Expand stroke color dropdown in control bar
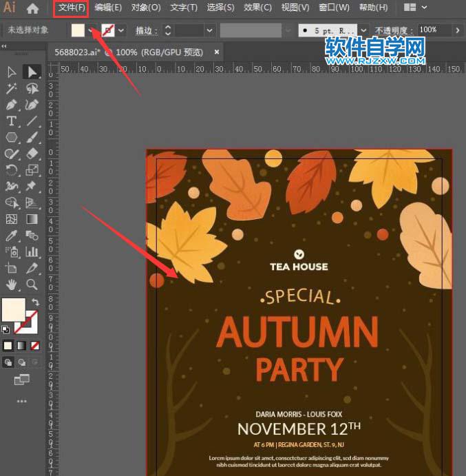 click(x=121, y=30)
